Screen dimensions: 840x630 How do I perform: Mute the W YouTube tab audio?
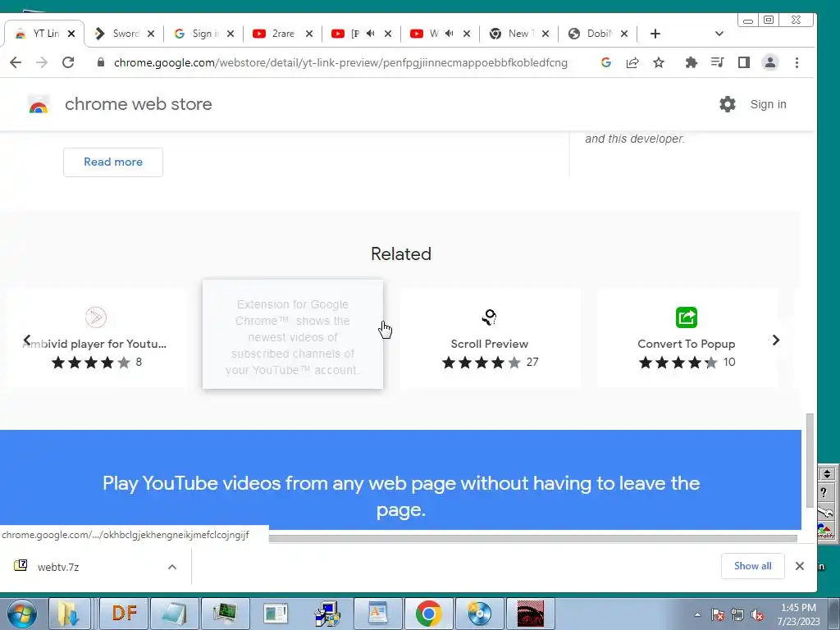[450, 34]
